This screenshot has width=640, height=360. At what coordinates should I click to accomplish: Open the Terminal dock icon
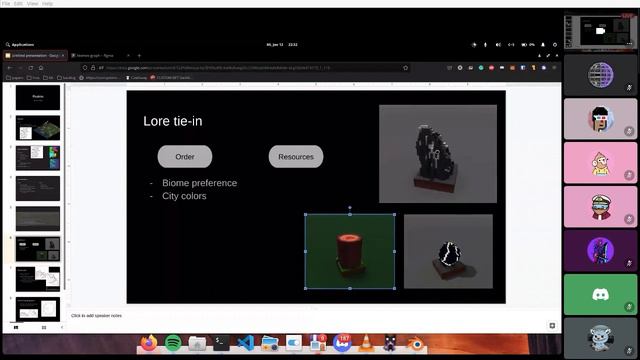tap(221, 343)
